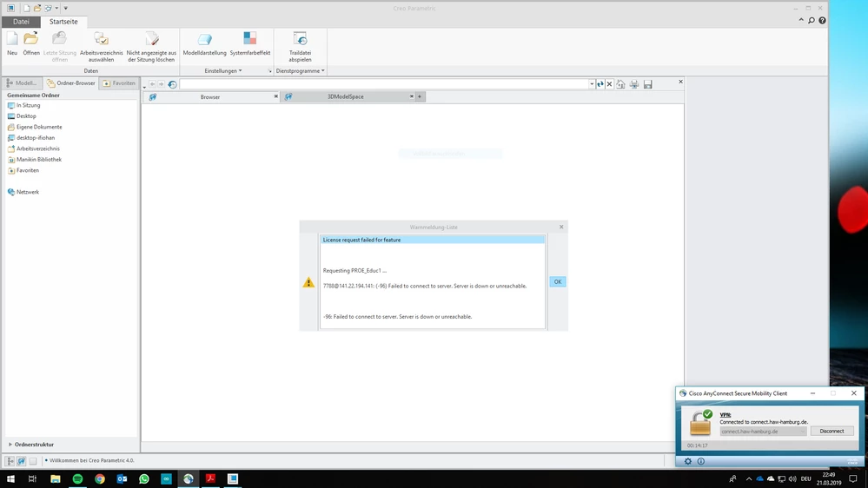Open Cisco AnyConnect info icon
Image resolution: width=868 pixels, height=488 pixels.
(701, 461)
